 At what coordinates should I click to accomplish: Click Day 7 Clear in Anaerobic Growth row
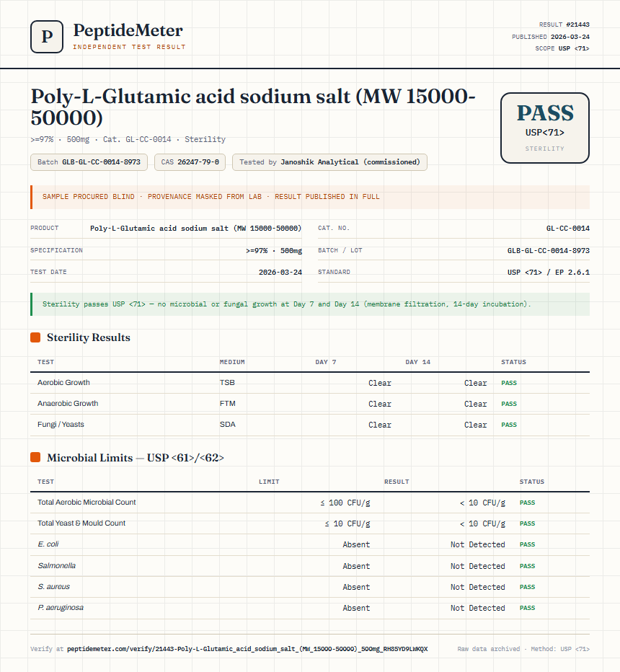(x=380, y=404)
